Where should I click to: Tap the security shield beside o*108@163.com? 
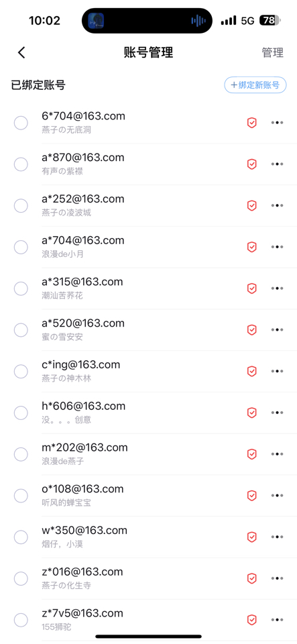pos(252,496)
